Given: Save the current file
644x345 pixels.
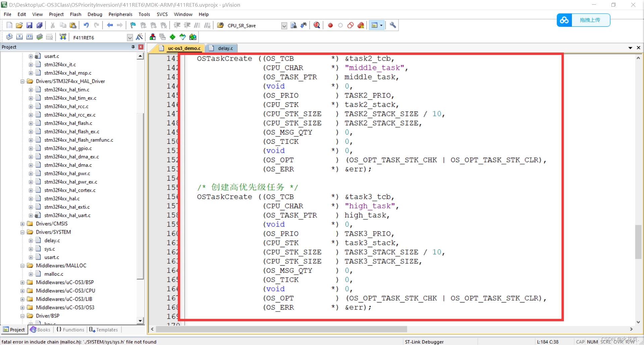Looking at the screenshot, I should [29, 25].
